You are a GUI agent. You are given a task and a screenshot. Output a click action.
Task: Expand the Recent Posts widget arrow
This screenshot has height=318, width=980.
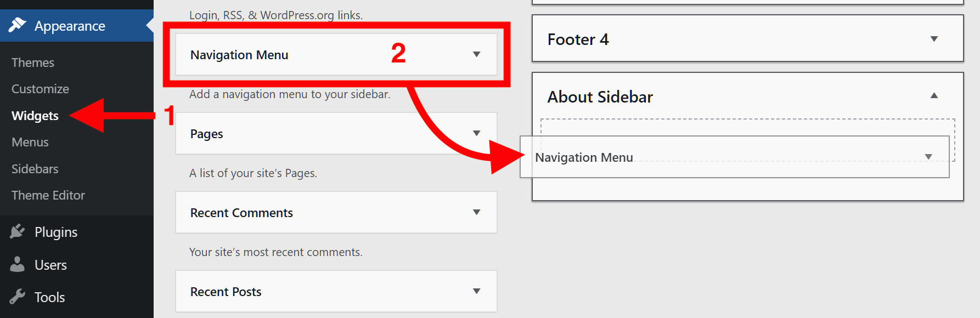pyautogui.click(x=476, y=291)
